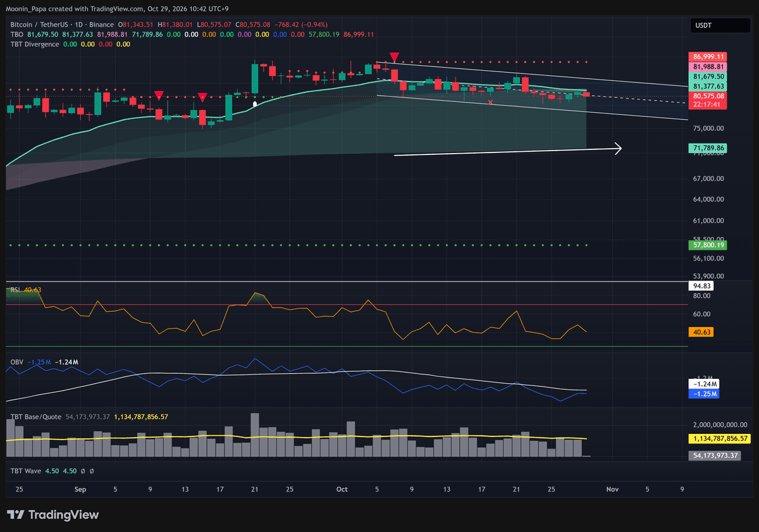The width and height of the screenshot is (759, 532).
Task: Click the blue −1.25M OBV scale label
Action: (x=704, y=393)
